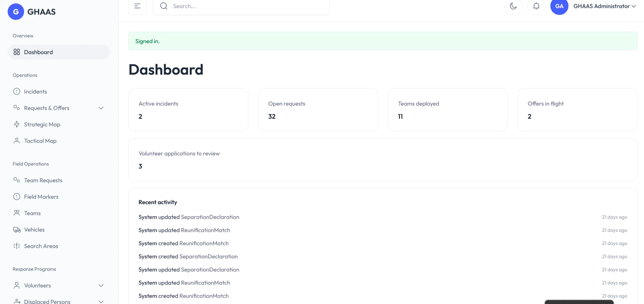The height and width of the screenshot is (304, 644).
Task: Switch to dark mode with the moon icon
Action: point(513,6)
